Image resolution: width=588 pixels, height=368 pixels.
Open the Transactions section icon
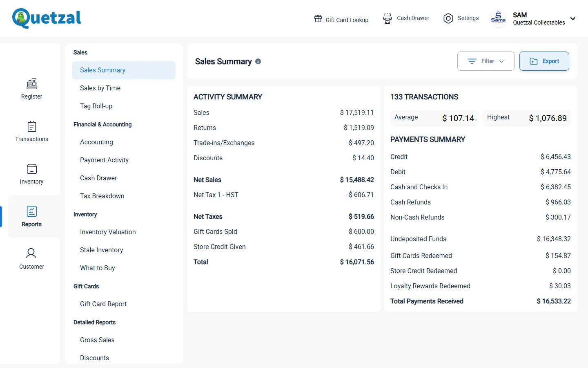(x=31, y=126)
